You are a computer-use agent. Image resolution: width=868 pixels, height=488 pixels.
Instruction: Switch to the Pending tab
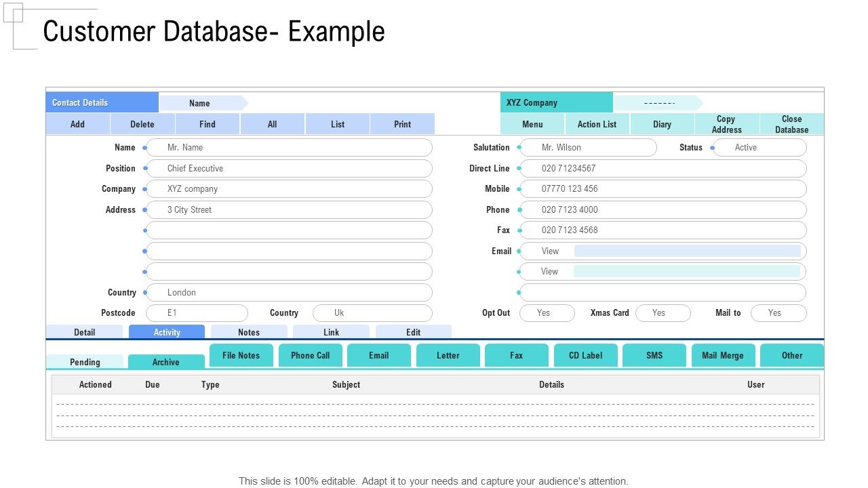(x=85, y=362)
